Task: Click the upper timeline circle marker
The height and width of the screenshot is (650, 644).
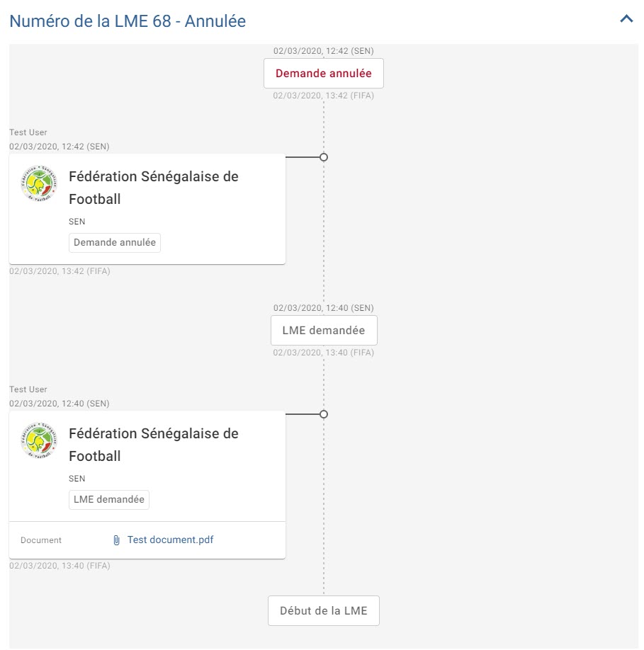Action: coord(324,157)
